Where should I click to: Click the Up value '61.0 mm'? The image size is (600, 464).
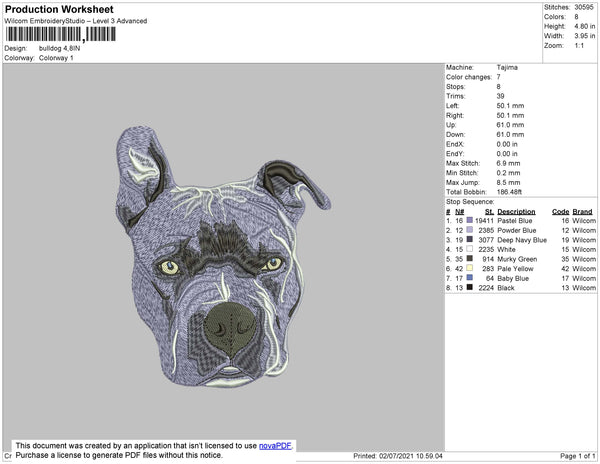pos(510,125)
